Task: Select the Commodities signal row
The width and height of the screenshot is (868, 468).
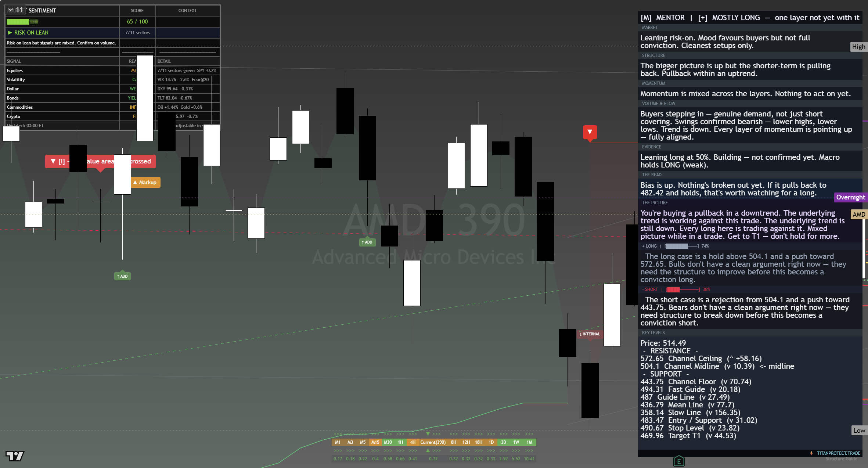Action: click(112, 107)
